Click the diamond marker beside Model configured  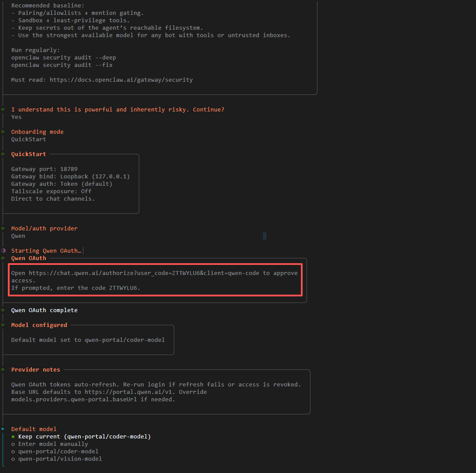pos(3,325)
